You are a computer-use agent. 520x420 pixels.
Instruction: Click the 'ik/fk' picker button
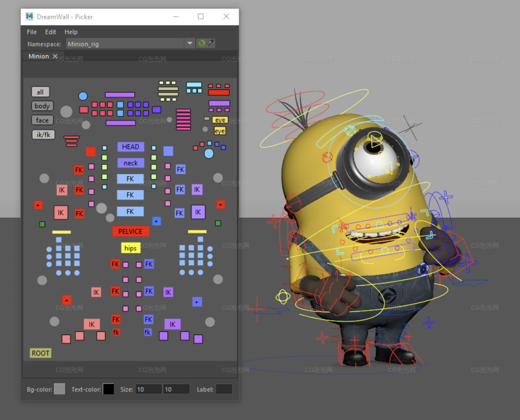click(44, 135)
